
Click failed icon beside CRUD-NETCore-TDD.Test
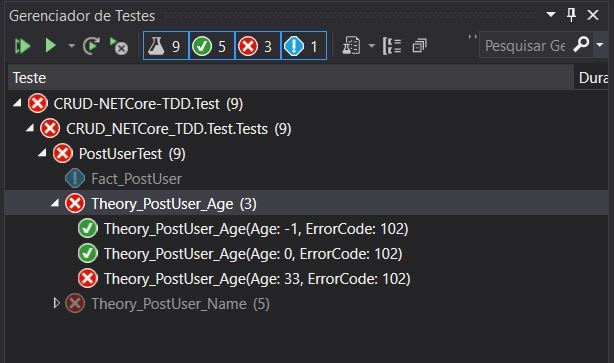pos(38,104)
